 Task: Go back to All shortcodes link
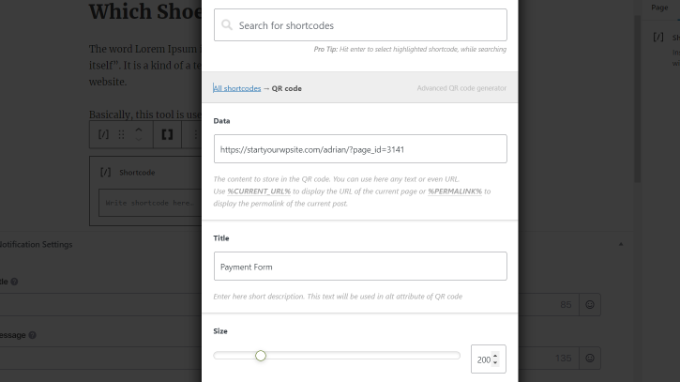(x=237, y=88)
